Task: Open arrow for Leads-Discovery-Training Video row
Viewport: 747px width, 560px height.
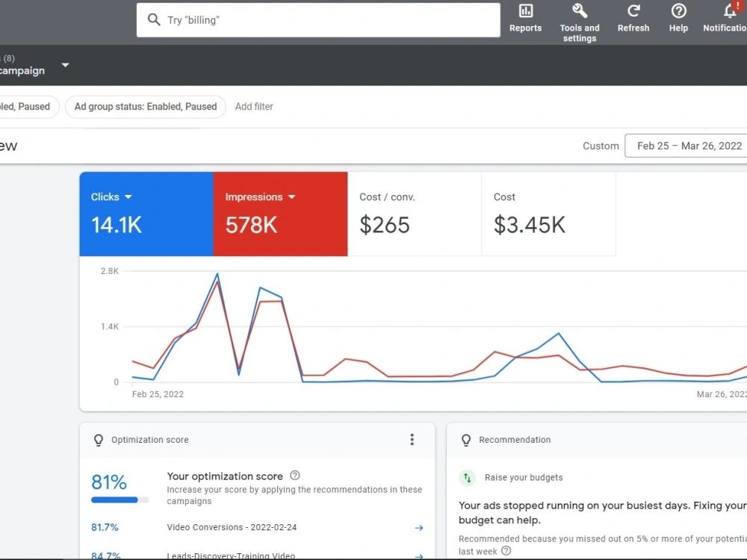Action: [x=419, y=556]
